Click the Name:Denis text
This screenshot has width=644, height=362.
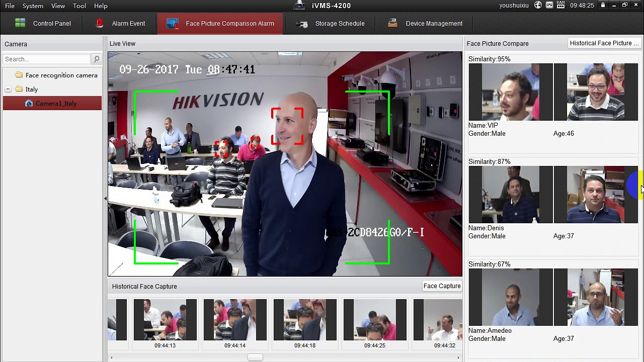[486, 228]
